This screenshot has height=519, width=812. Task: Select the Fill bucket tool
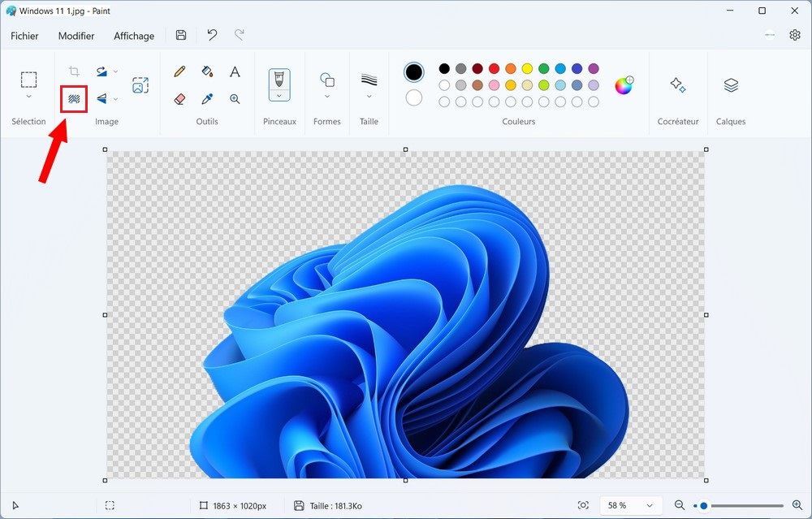pos(207,71)
